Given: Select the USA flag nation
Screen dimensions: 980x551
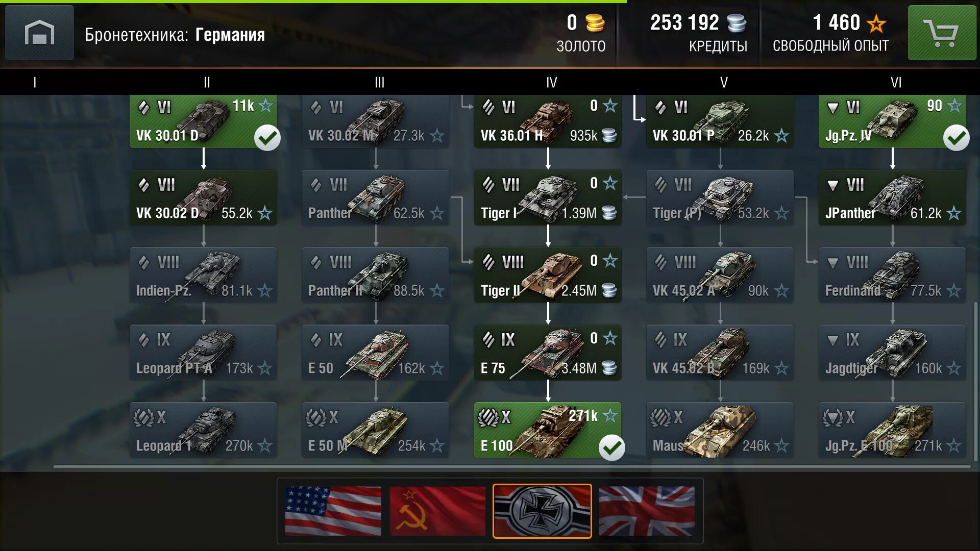Looking at the screenshot, I should (x=333, y=511).
